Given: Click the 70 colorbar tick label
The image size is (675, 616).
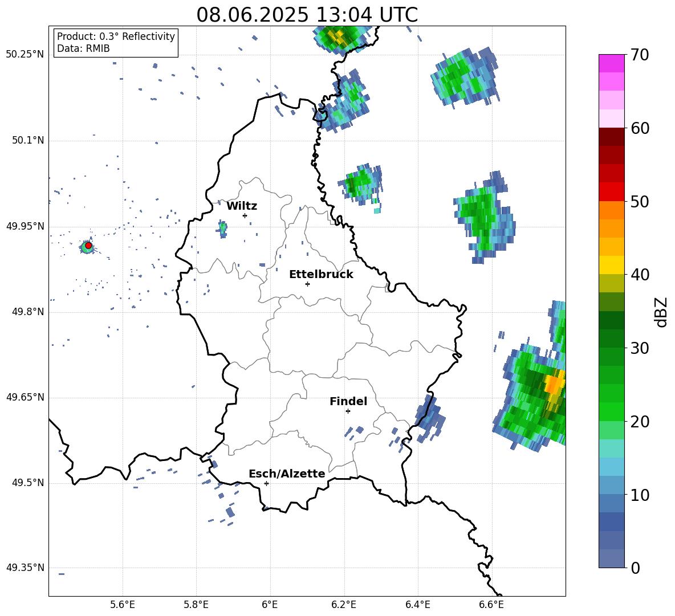Looking at the screenshot, I should pyautogui.click(x=640, y=55).
